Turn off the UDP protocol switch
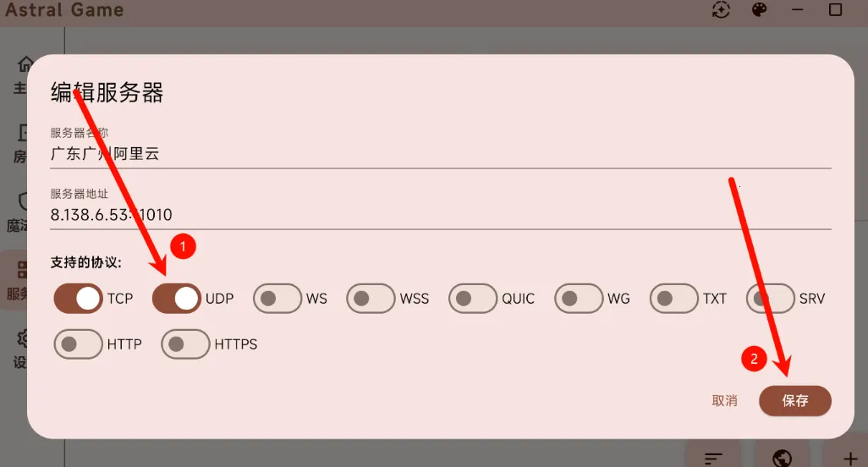The image size is (868, 467). coord(176,299)
